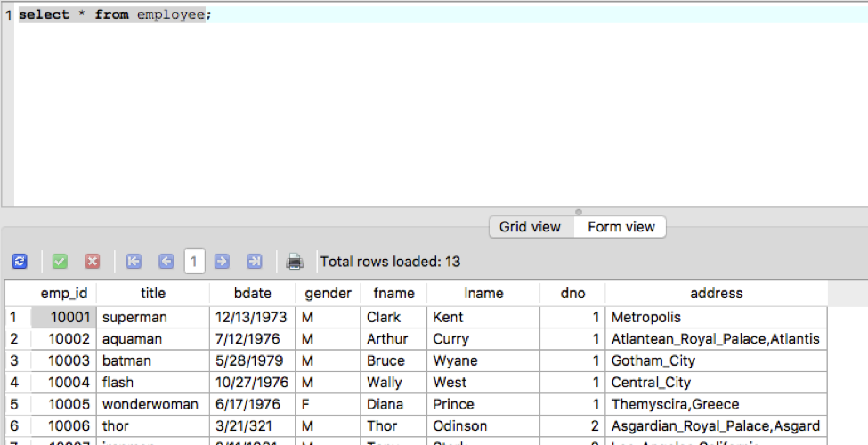This screenshot has height=445, width=868.
Task: Sort by fname column header
Action: click(x=393, y=294)
